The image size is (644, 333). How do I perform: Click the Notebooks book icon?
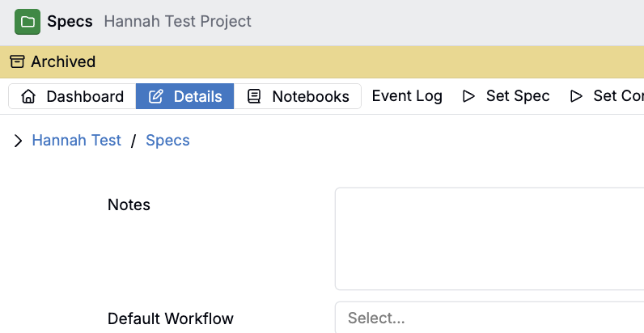(x=254, y=96)
